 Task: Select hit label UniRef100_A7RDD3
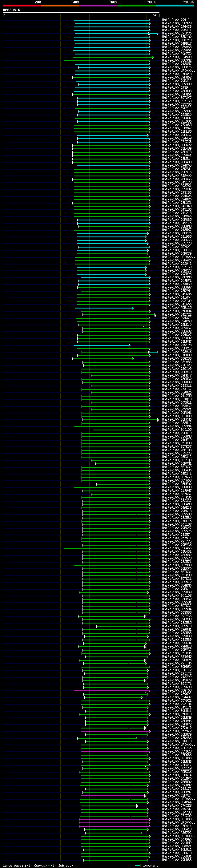pos(177,355)
